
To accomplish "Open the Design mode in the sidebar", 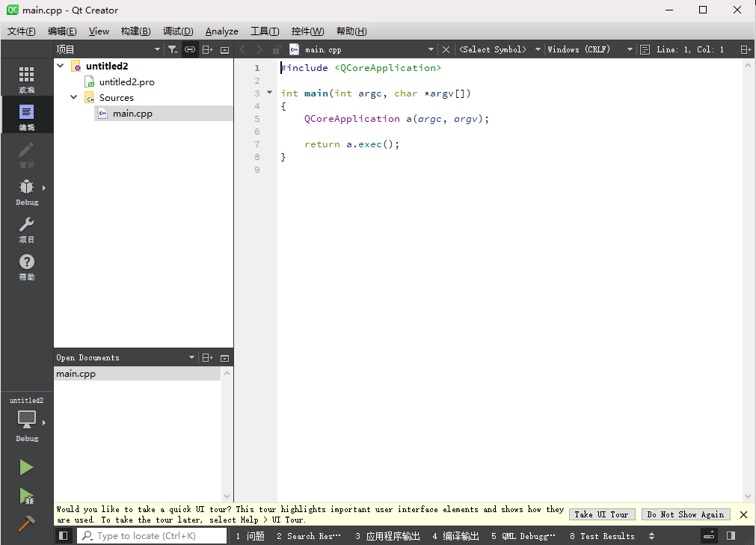I will tap(26, 154).
